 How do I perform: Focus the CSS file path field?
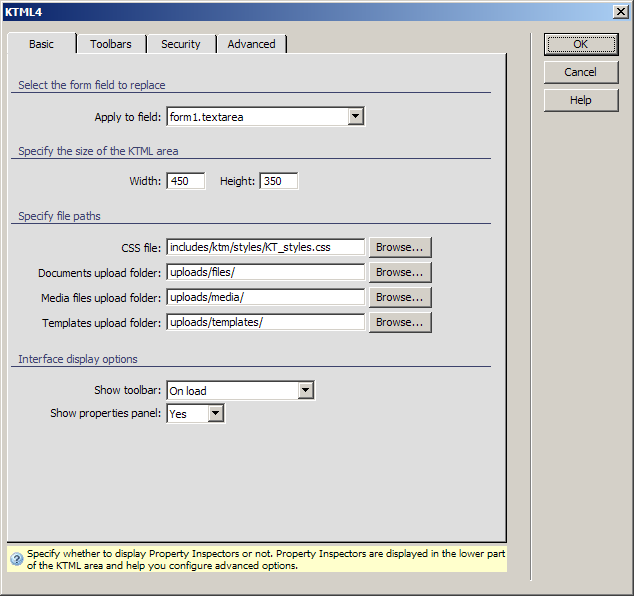pos(266,247)
